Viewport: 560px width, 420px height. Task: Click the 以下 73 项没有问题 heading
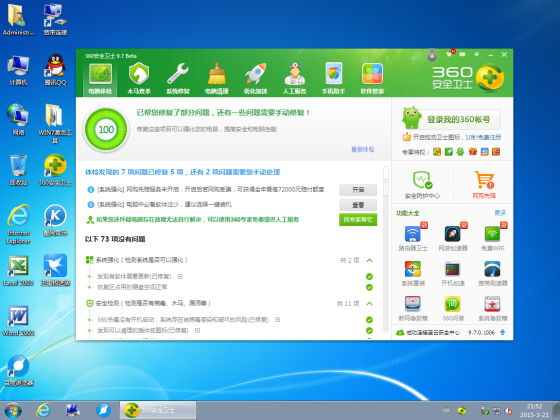(115, 239)
